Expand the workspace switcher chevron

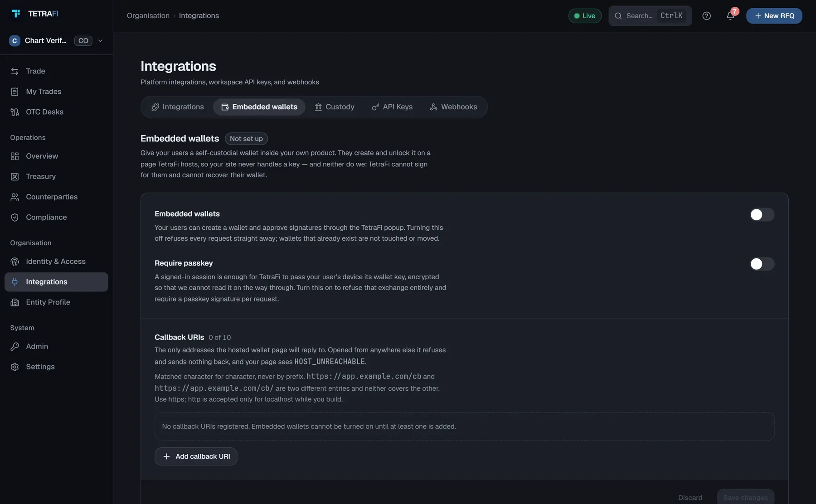click(x=100, y=41)
